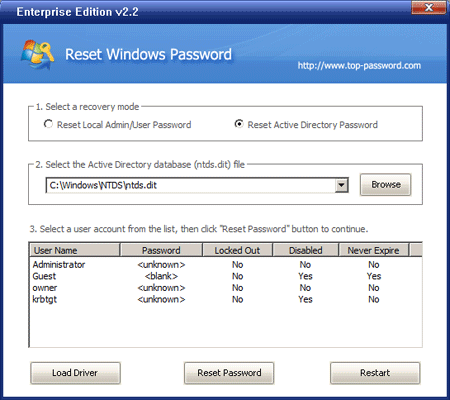The image size is (450, 400).
Task: Sort by Disabled column header
Action: pyautogui.click(x=306, y=250)
